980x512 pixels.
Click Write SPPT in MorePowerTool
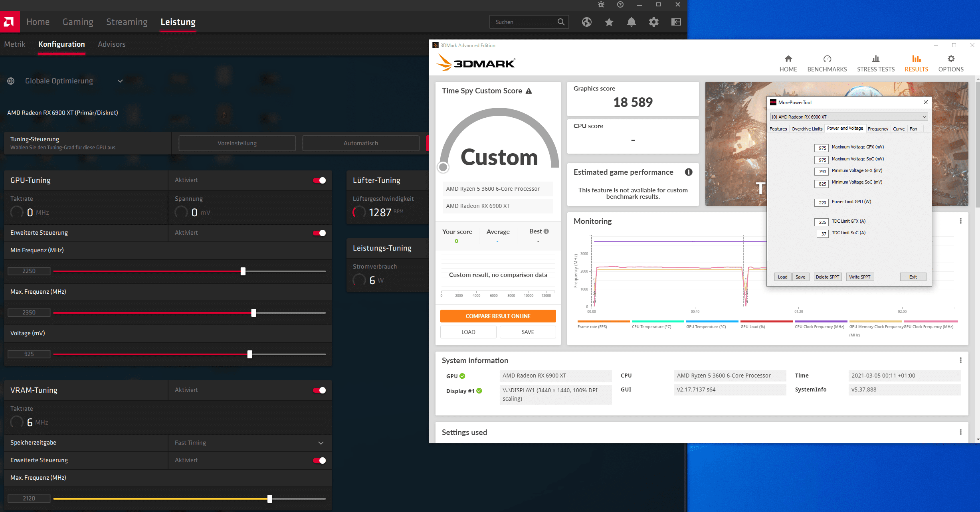pyautogui.click(x=860, y=277)
